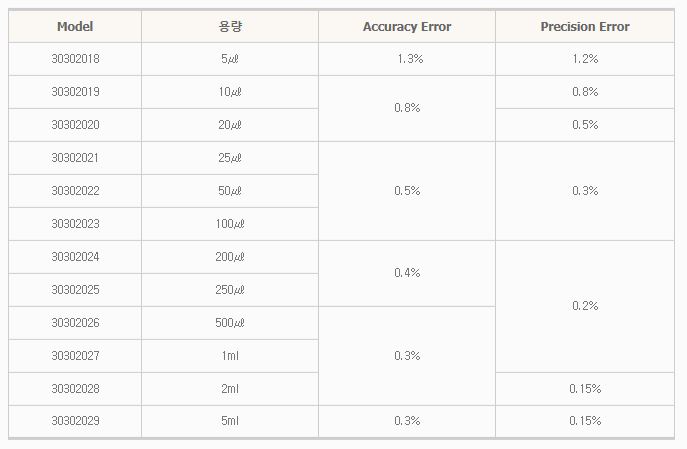This screenshot has height=449, width=687.
Task: Click the Accuracy Error column header
Action: pyautogui.click(x=407, y=27)
